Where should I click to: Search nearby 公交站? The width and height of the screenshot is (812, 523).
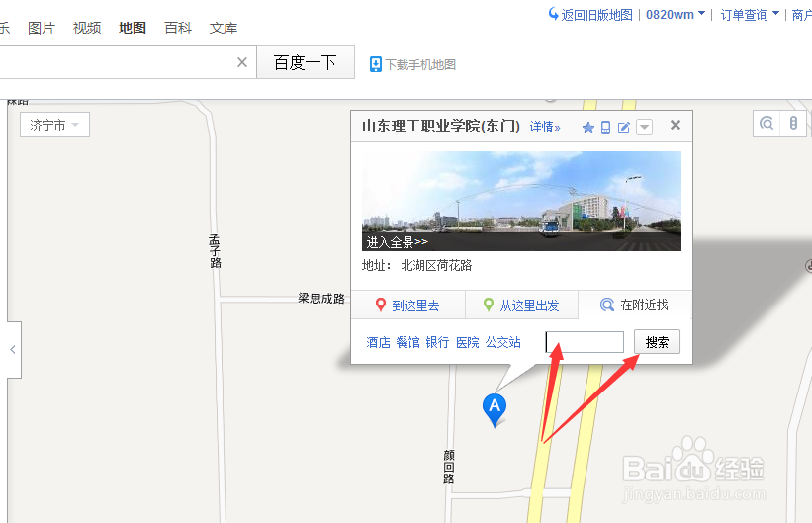[503, 342]
